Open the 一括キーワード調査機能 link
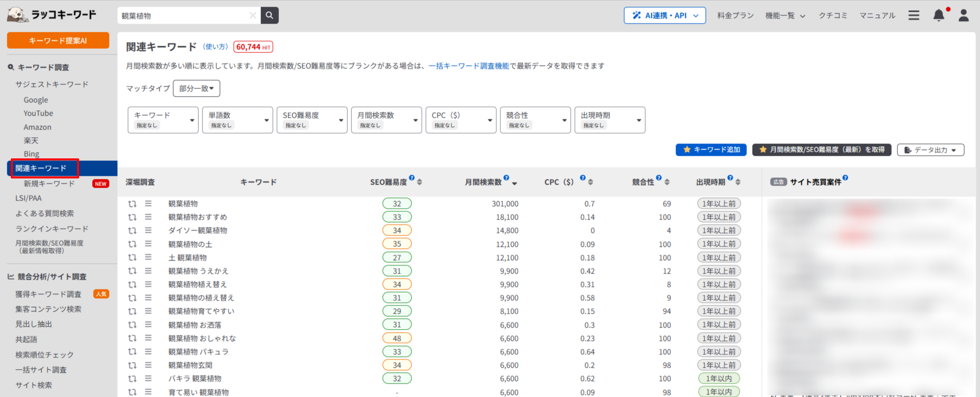 [x=469, y=66]
